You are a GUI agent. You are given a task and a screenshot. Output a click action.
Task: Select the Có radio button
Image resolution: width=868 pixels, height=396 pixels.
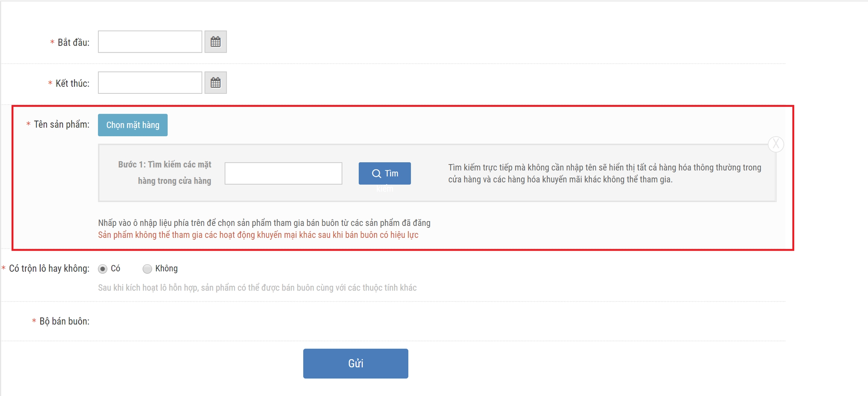102,269
